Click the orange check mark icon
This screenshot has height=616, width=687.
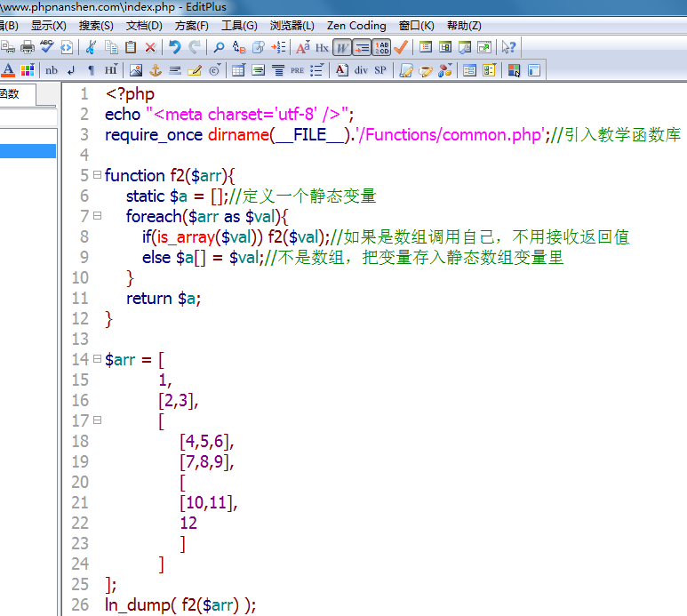click(401, 47)
